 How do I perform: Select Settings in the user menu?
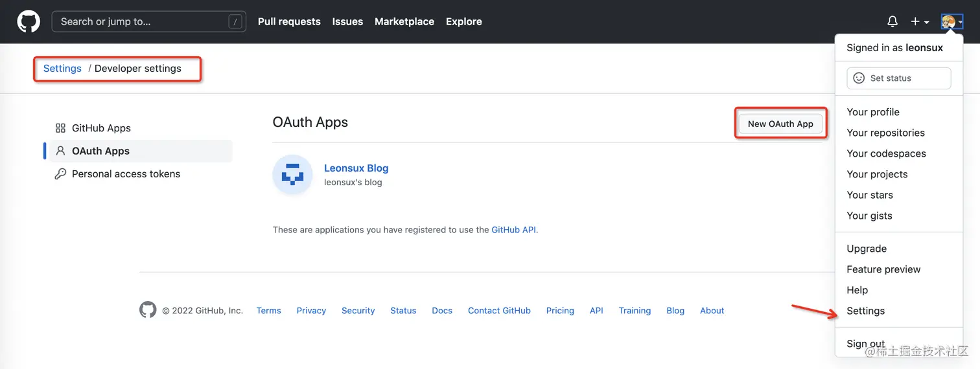[865, 311]
